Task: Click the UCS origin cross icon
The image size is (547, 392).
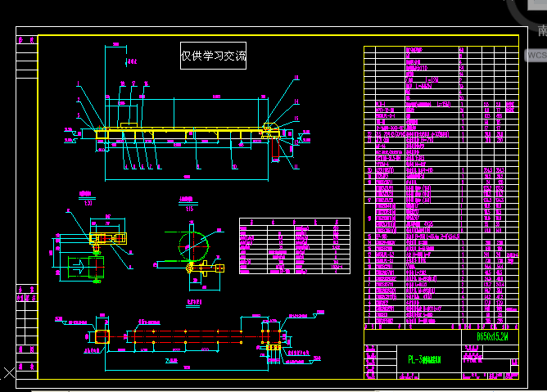Action: tap(7, 374)
